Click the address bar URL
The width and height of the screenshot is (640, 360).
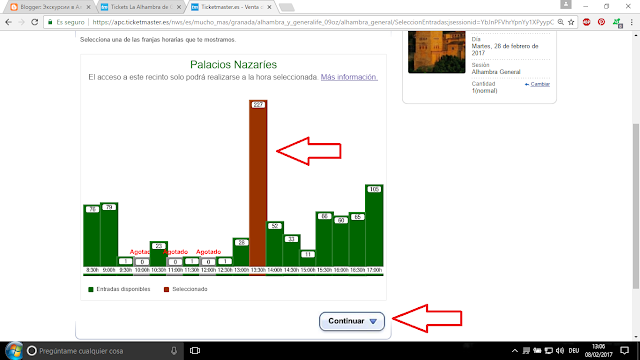pyautogui.click(x=322, y=22)
